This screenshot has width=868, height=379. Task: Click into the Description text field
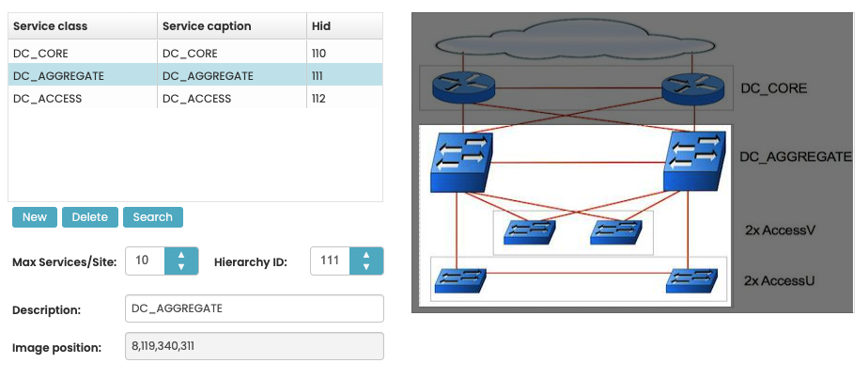click(x=254, y=308)
